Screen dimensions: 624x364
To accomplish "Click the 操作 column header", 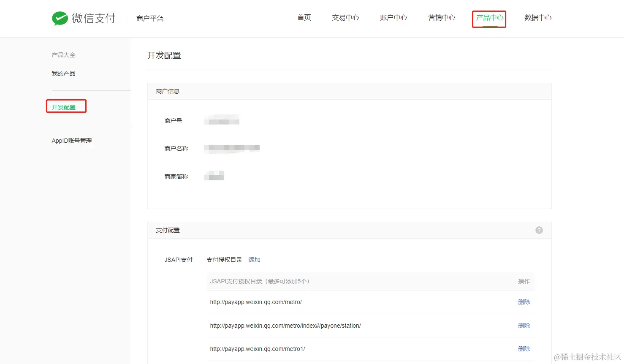I will tap(524, 281).
